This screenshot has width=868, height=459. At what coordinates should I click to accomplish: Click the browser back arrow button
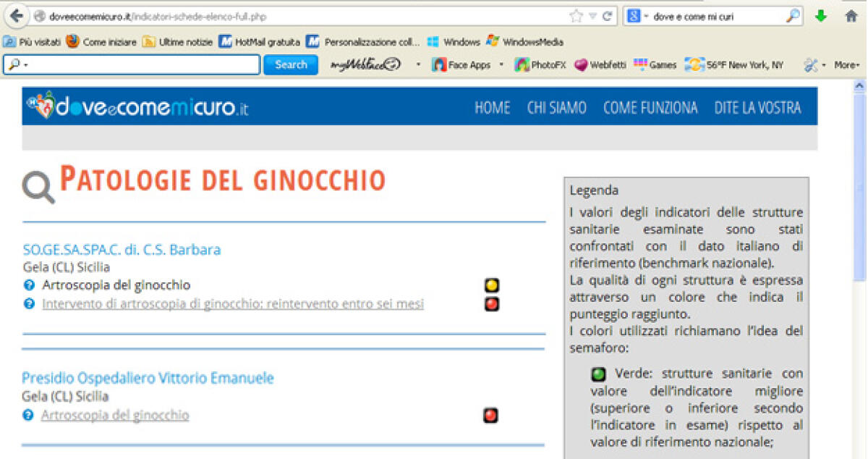[x=16, y=16]
